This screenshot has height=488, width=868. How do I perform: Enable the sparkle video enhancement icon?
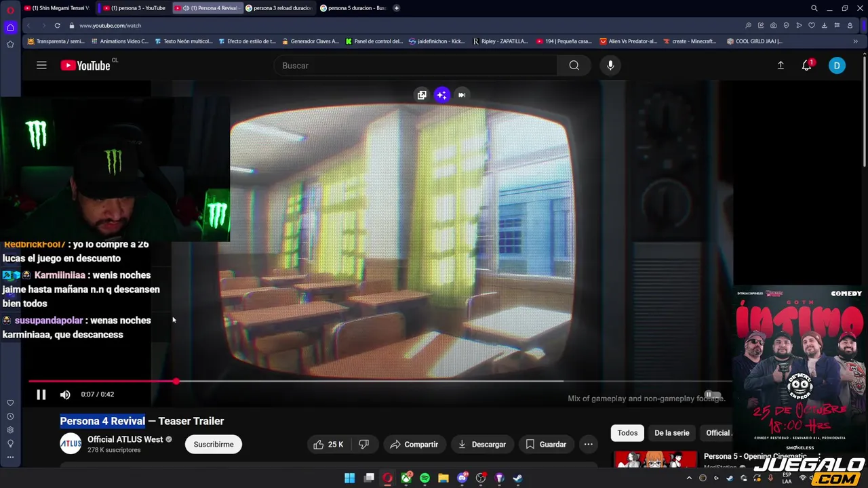(441, 95)
